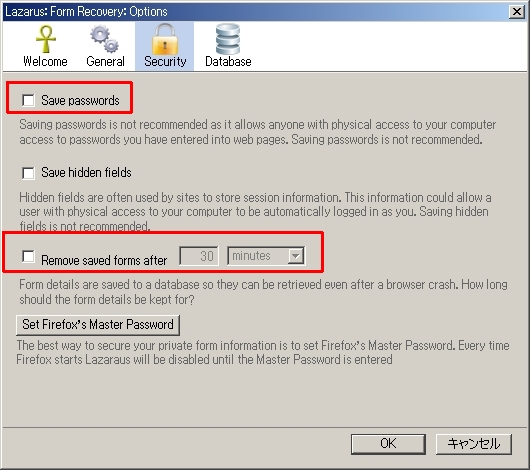
Task: Click the Database tab text label
Action: [228, 62]
